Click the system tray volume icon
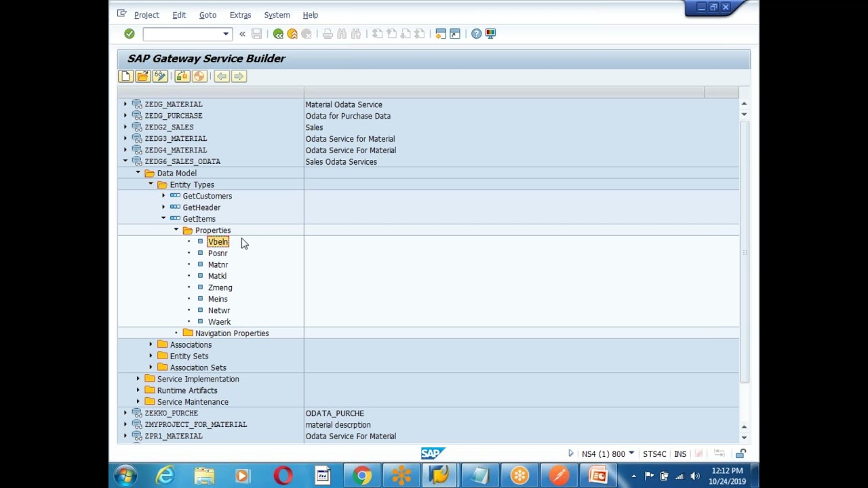The image size is (868, 488). (694, 476)
